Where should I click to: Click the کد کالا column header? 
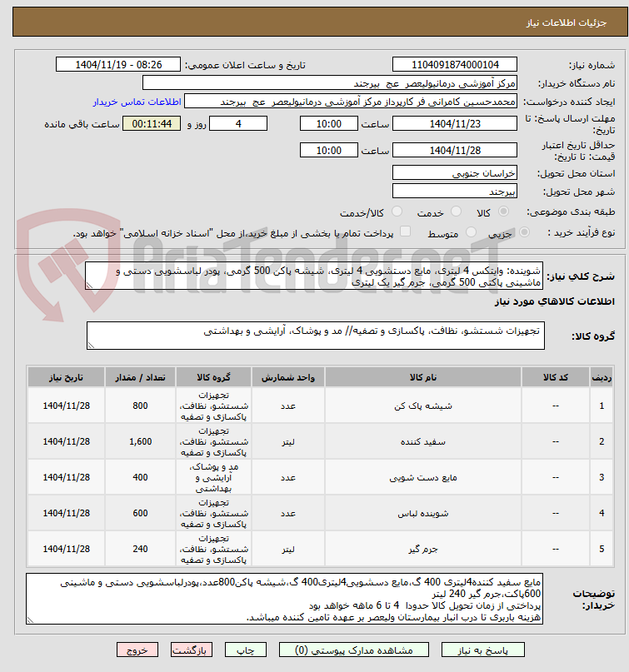click(x=556, y=377)
